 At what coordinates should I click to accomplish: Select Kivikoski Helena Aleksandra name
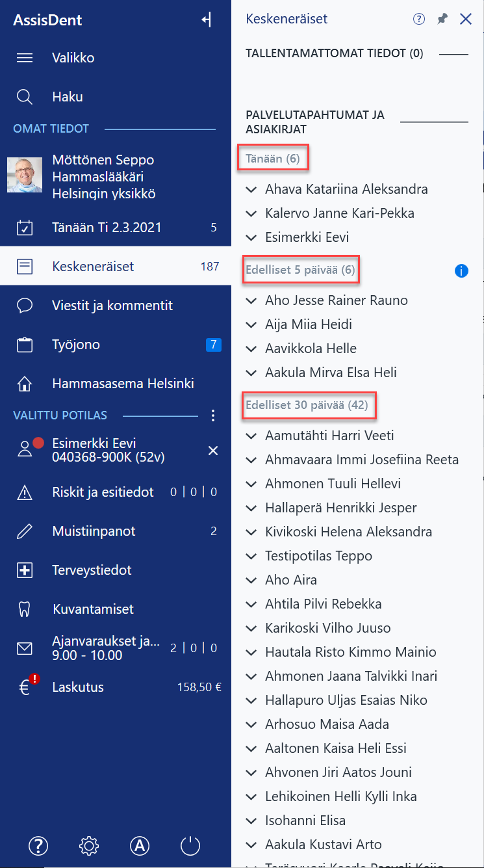point(348,532)
